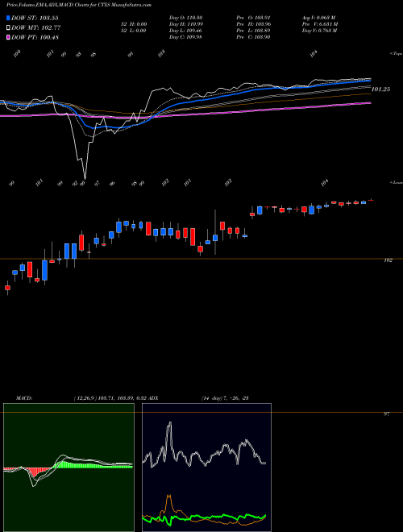
Task: Click the 'MACD:' indicator heading
Action: tap(24, 398)
